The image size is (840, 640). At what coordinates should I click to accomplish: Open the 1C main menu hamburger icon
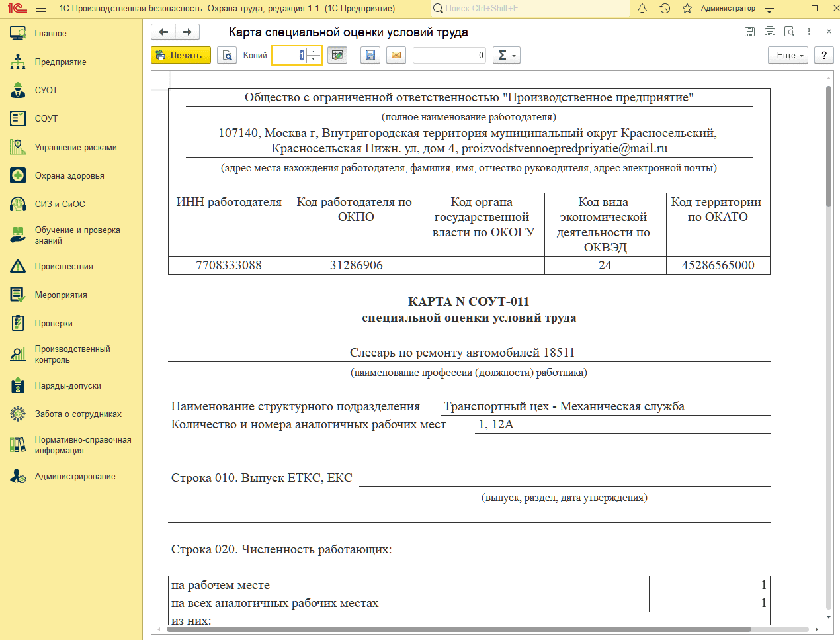point(41,9)
